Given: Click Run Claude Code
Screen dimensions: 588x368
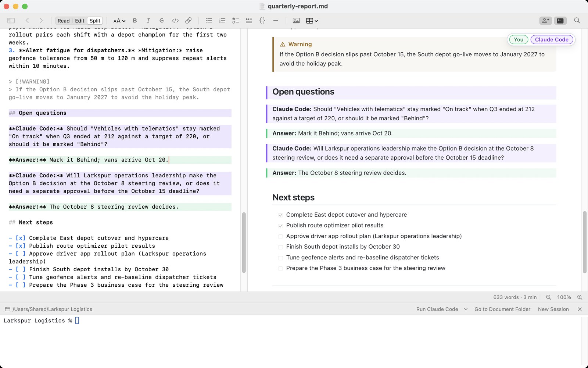Looking at the screenshot, I should 437,309.
